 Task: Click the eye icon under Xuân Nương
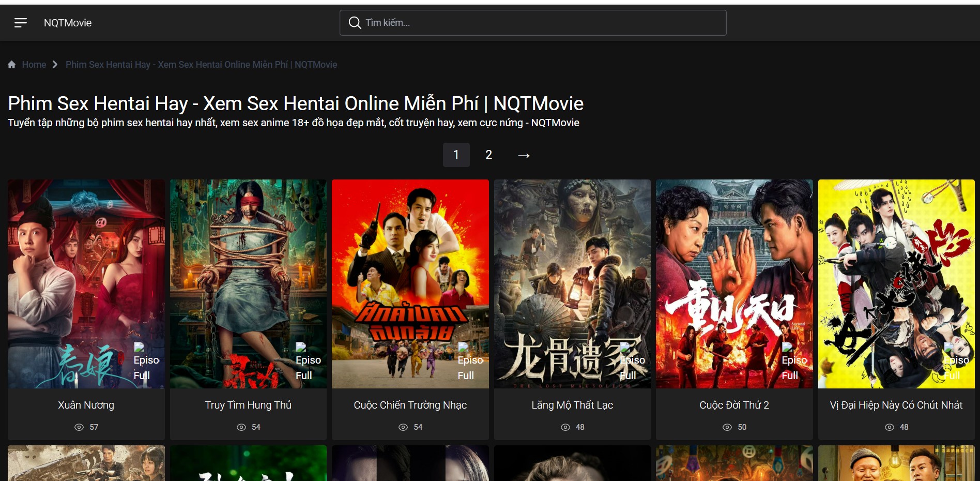click(79, 427)
